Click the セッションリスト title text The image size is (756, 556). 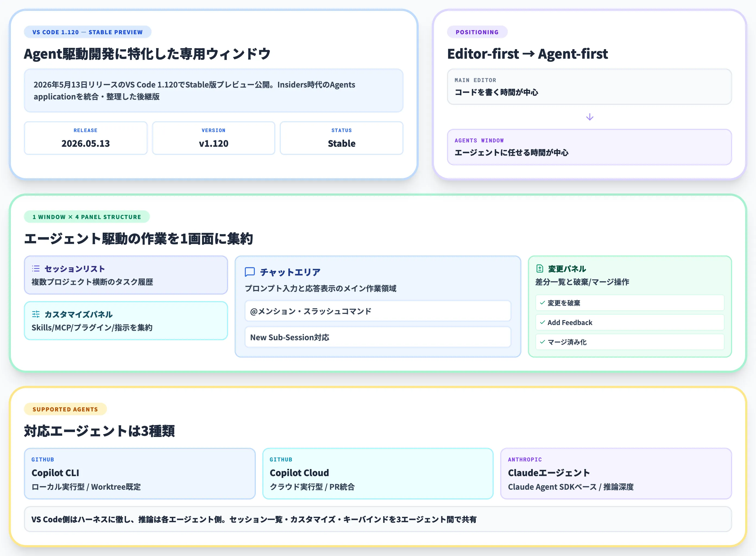pyautogui.click(x=75, y=268)
